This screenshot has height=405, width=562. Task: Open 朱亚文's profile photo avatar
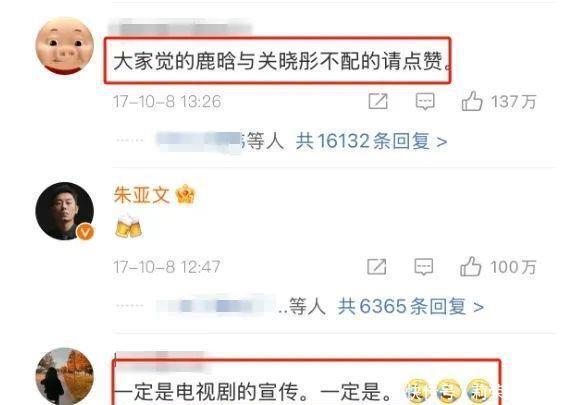(65, 211)
